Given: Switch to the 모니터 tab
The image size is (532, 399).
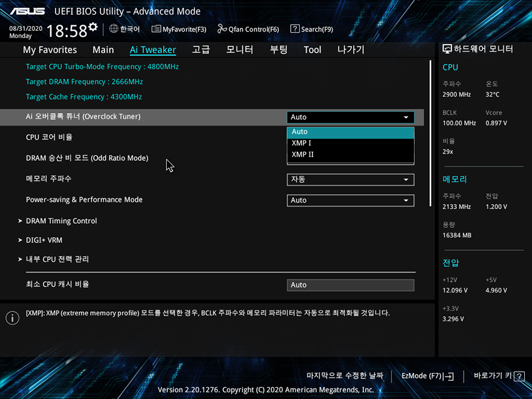Looking at the screenshot, I should point(239,50).
